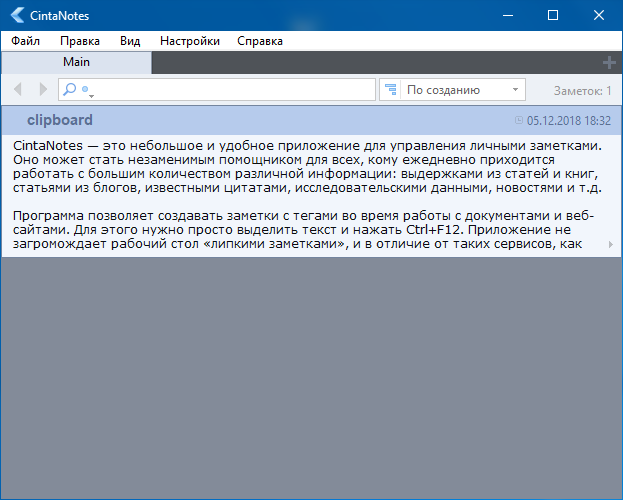Image resolution: width=623 pixels, height=500 pixels.
Task: Open the Справка menu
Action: [260, 41]
